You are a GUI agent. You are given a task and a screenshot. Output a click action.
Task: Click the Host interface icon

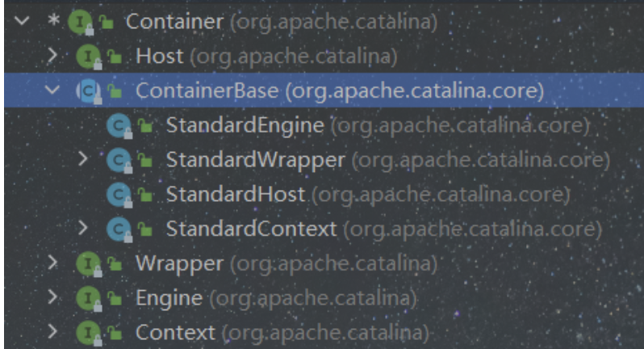click(86, 57)
